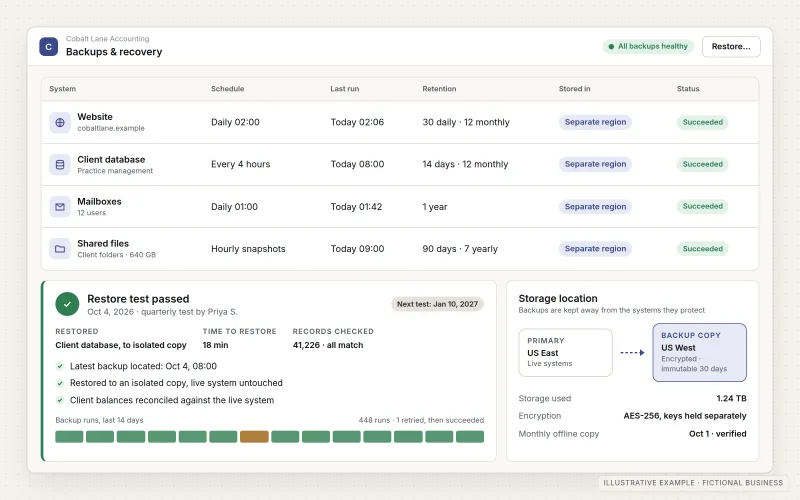Click the All backups healthy badge
The height and width of the screenshot is (500, 800).
pyautogui.click(x=648, y=46)
